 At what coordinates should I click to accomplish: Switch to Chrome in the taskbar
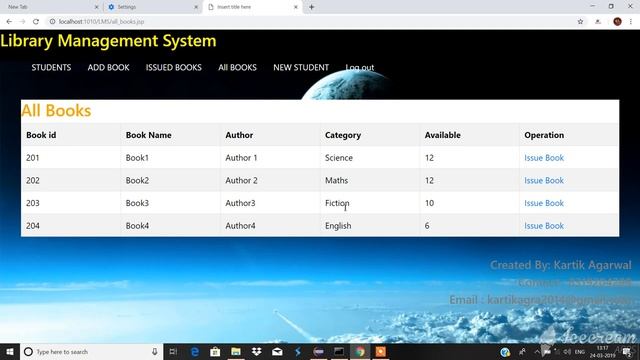[x=360, y=352]
